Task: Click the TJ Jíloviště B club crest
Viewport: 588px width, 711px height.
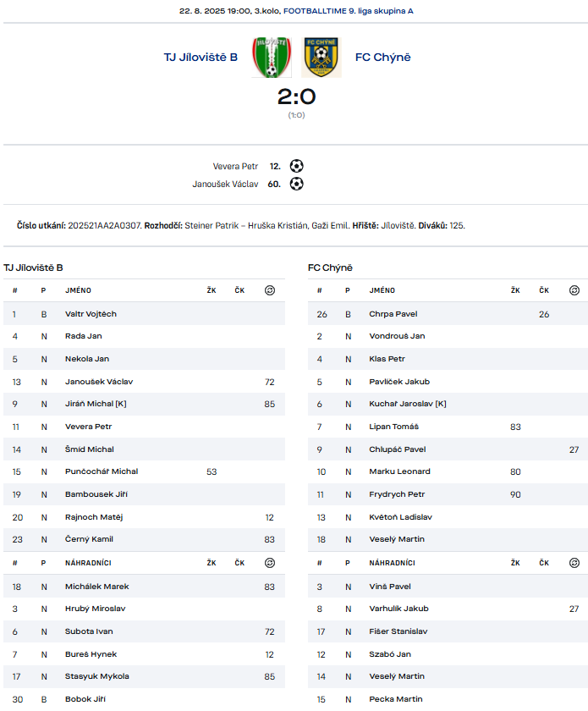Action: point(271,58)
